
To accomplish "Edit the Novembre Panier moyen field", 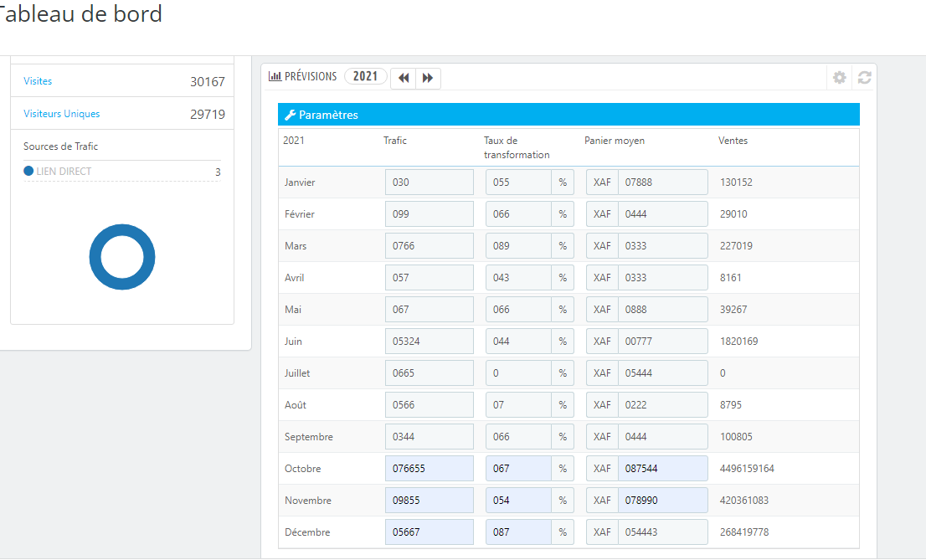I will coord(662,501).
